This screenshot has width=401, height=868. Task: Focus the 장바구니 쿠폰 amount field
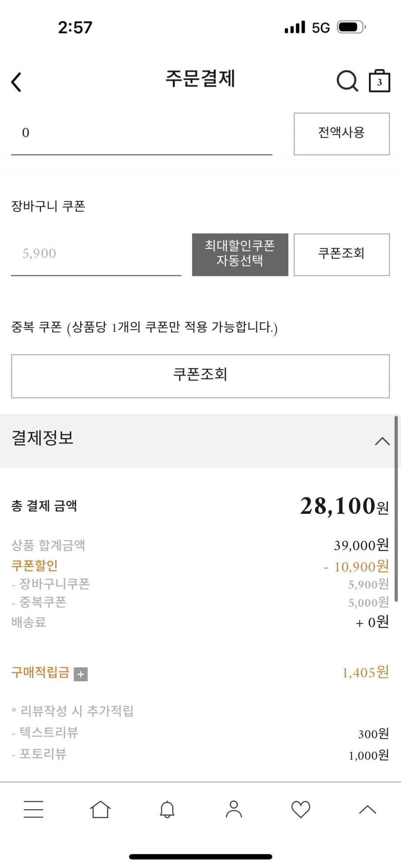click(96, 254)
